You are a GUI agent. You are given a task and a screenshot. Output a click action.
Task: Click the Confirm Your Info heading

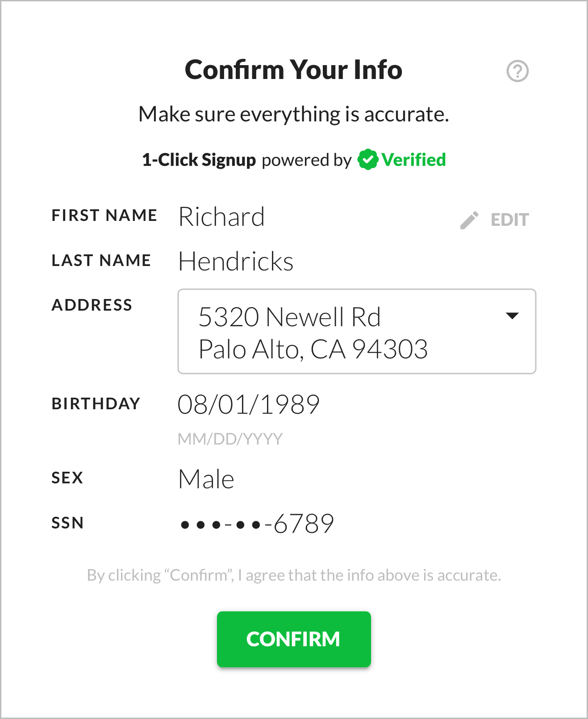(x=293, y=70)
